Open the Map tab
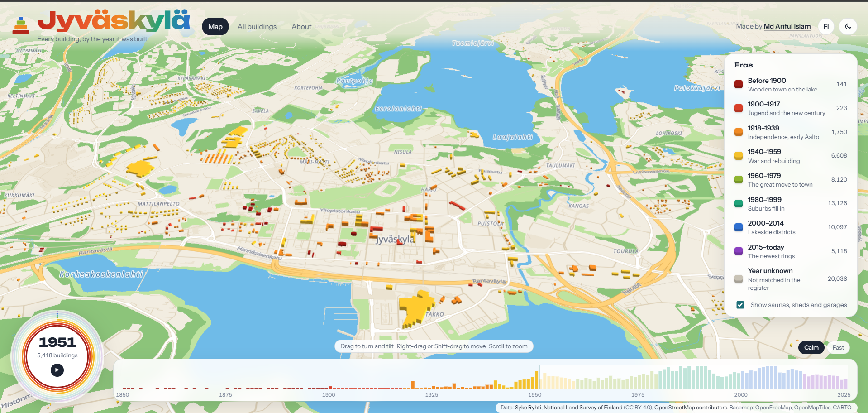Viewport: 868px width, 413px height. click(215, 27)
